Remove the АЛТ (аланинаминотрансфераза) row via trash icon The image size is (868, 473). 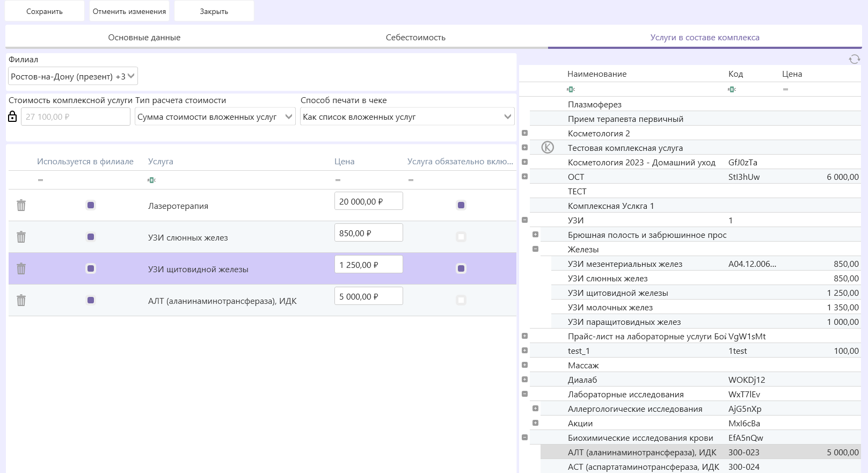pyautogui.click(x=21, y=300)
